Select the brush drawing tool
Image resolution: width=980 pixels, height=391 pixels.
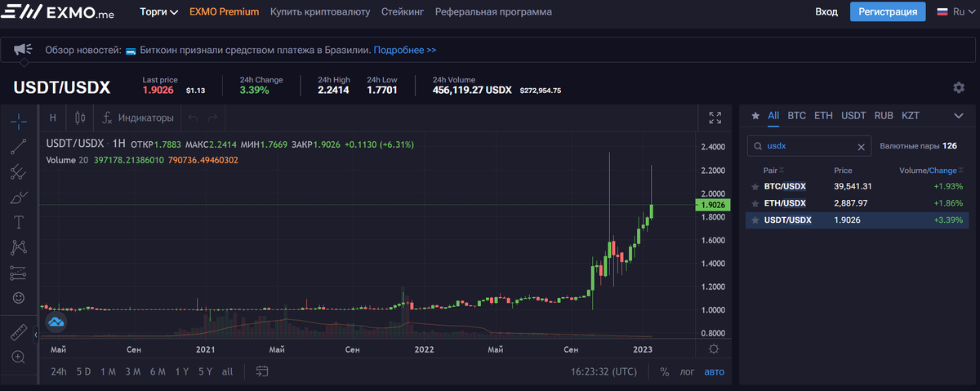tap(19, 198)
